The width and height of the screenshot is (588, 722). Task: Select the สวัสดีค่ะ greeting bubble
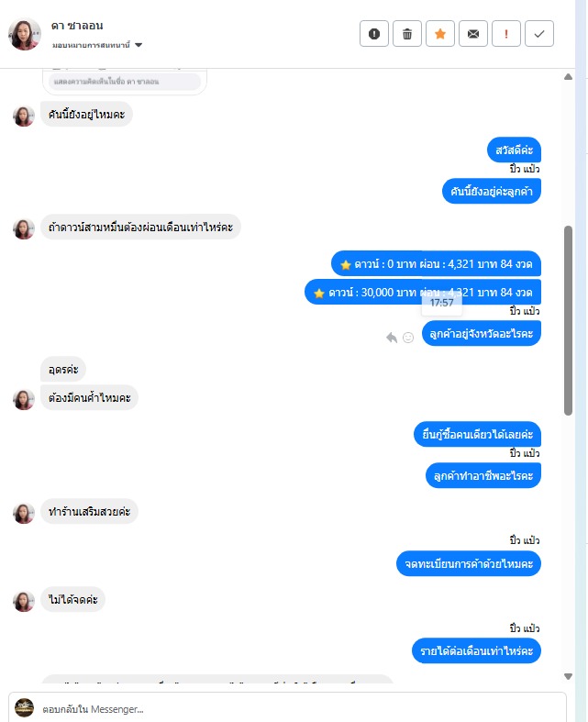(514, 150)
